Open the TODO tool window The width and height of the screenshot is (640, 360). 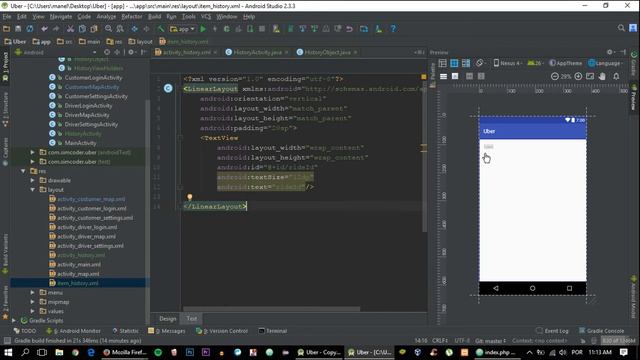click(24, 331)
